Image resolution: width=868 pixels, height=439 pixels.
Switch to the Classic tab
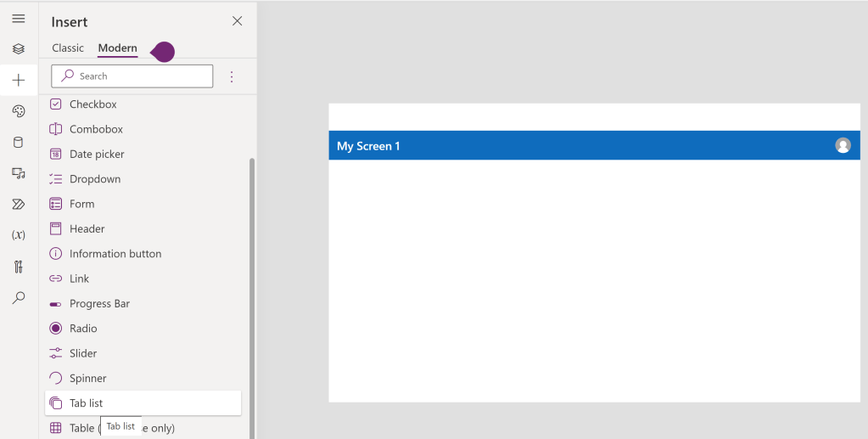point(68,48)
